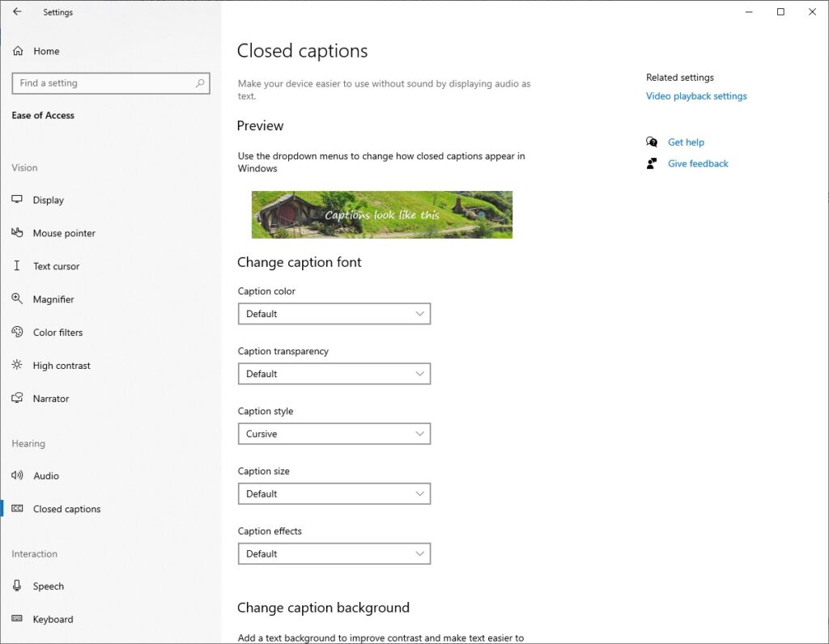Open Keyboard settings in Interaction section
The image size is (829, 644).
(53, 620)
